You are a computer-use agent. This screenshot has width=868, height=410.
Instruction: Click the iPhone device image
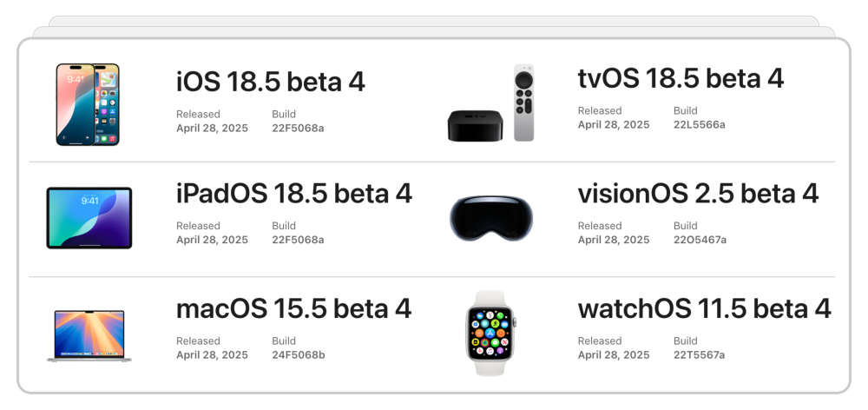pos(88,104)
